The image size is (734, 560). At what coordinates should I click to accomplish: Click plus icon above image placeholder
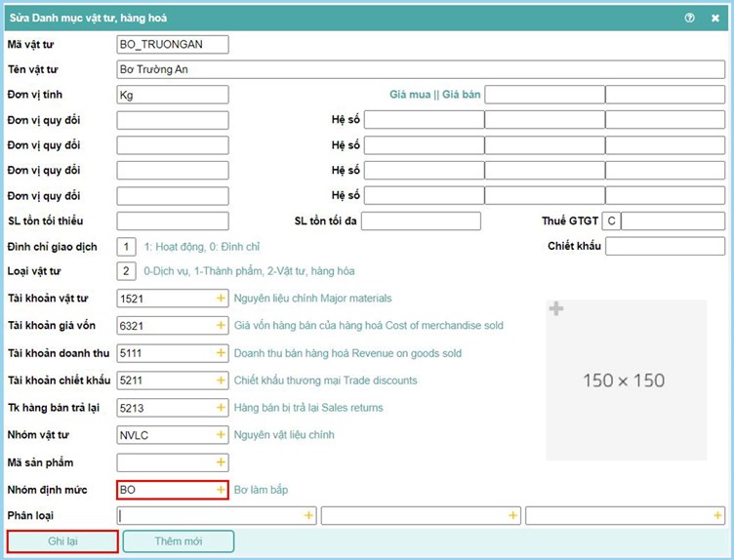[x=556, y=309]
